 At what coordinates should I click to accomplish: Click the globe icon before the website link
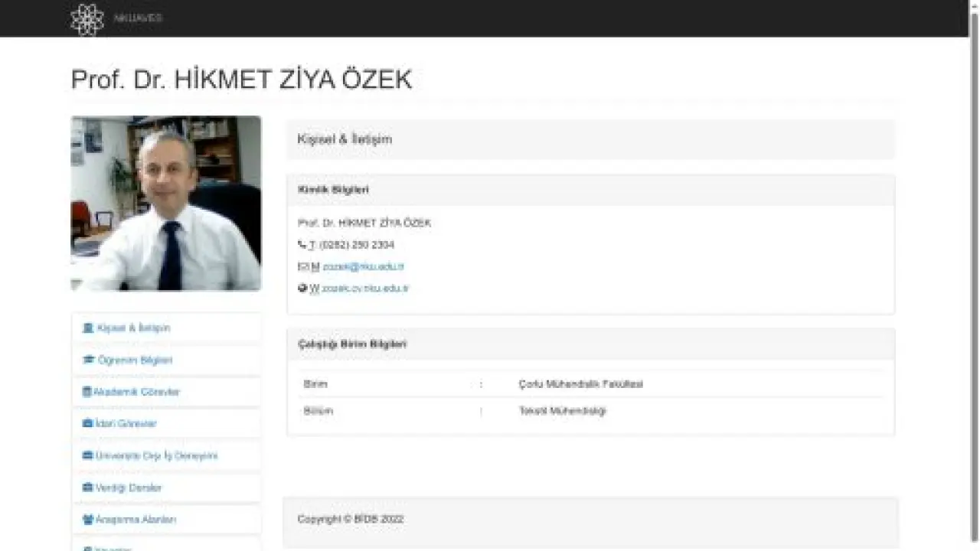(302, 289)
